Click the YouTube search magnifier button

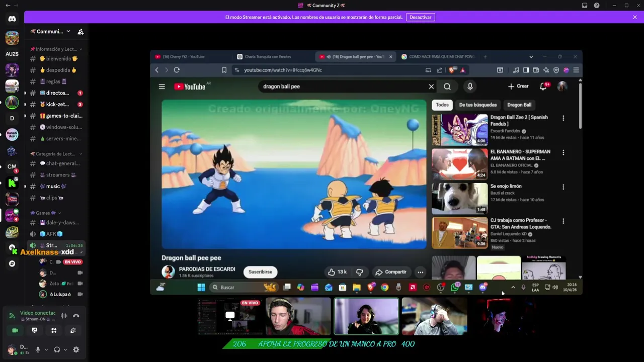pos(447,86)
